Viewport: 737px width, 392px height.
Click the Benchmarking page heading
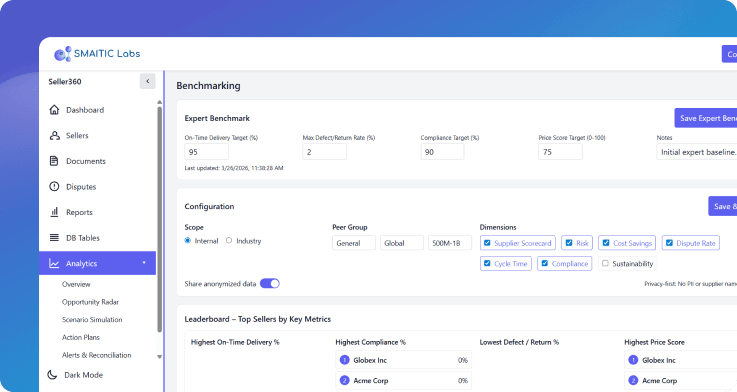(208, 86)
